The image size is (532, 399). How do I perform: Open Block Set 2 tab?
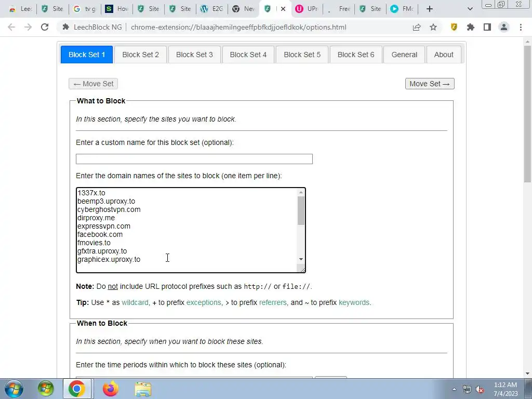tap(140, 55)
